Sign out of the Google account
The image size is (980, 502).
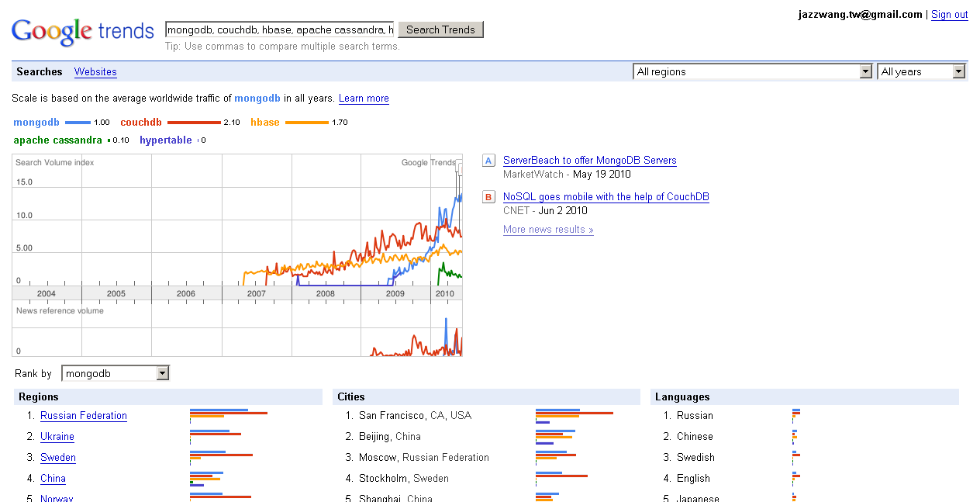click(949, 15)
